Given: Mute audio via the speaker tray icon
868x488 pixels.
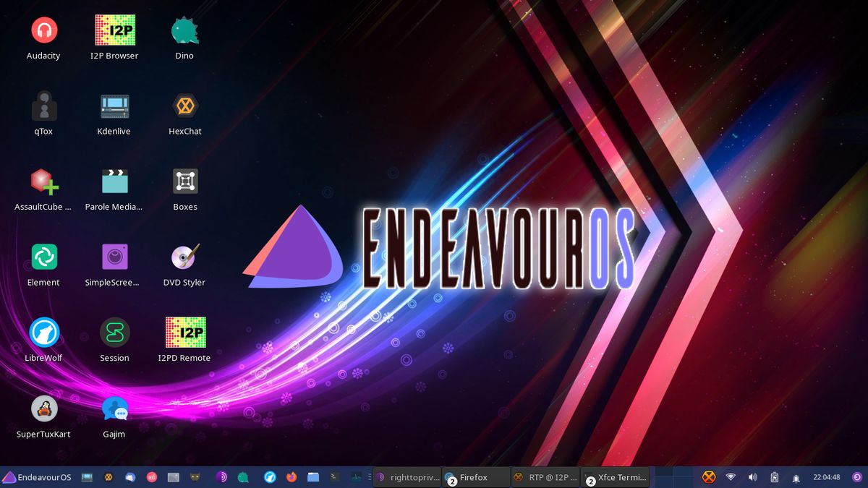Looking at the screenshot, I should [x=752, y=477].
